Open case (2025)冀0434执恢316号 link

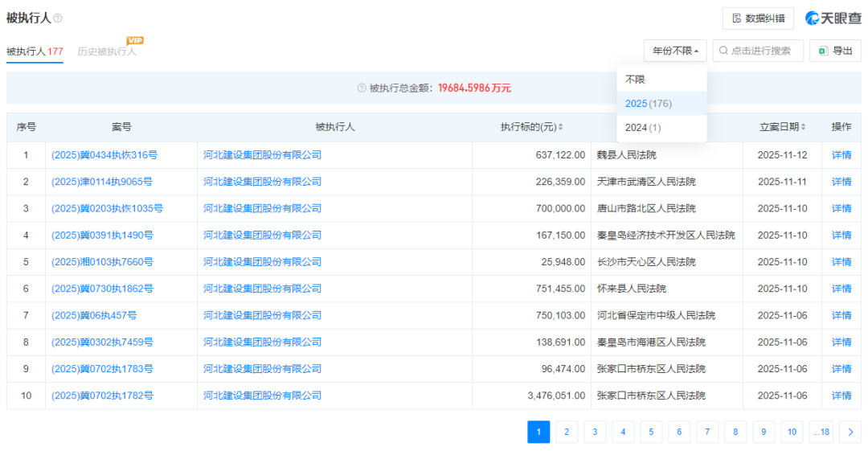tap(104, 155)
